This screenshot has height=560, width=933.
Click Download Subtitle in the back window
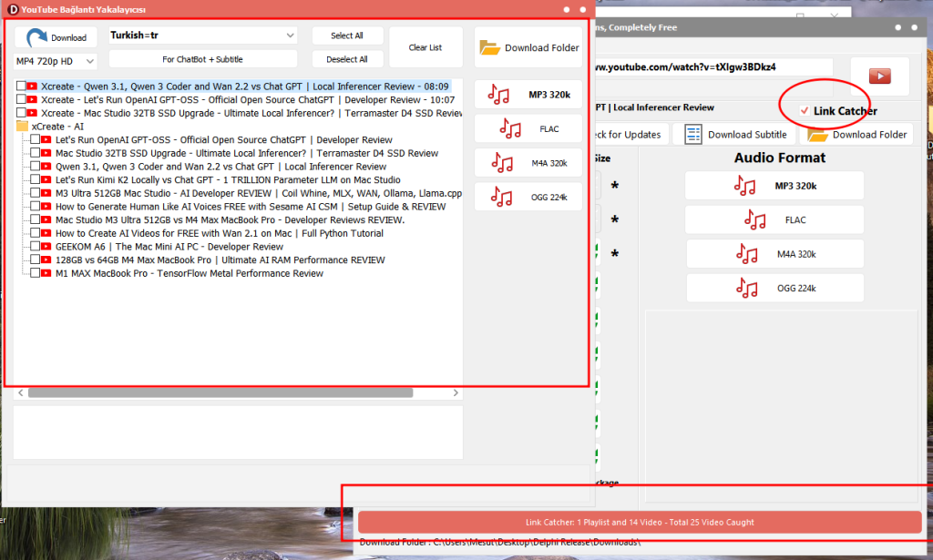tap(735, 135)
